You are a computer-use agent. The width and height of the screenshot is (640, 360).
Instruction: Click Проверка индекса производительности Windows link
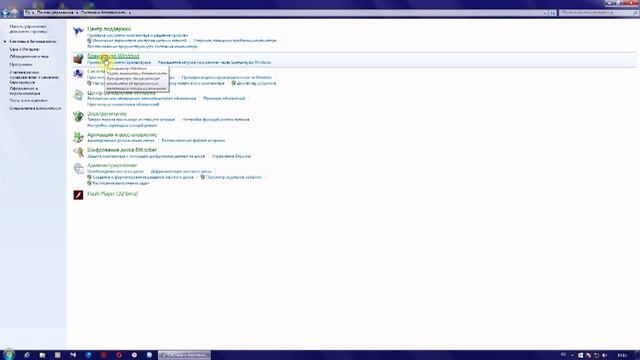pos(227,77)
